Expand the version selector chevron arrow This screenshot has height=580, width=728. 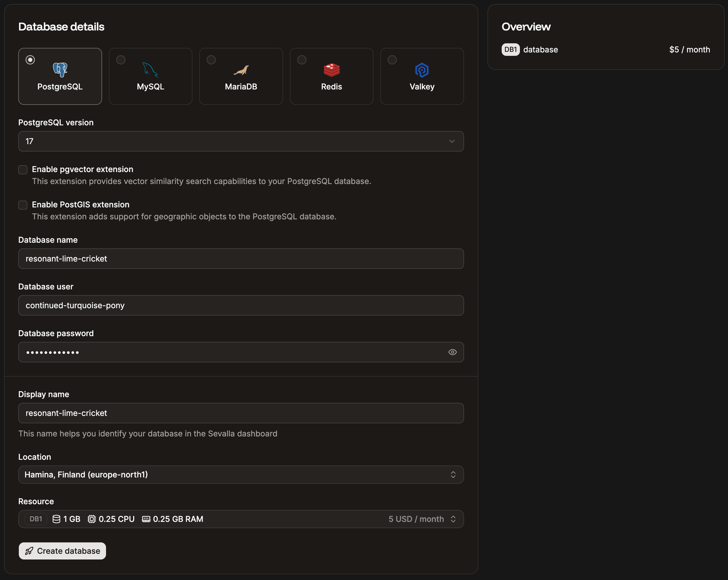452,141
